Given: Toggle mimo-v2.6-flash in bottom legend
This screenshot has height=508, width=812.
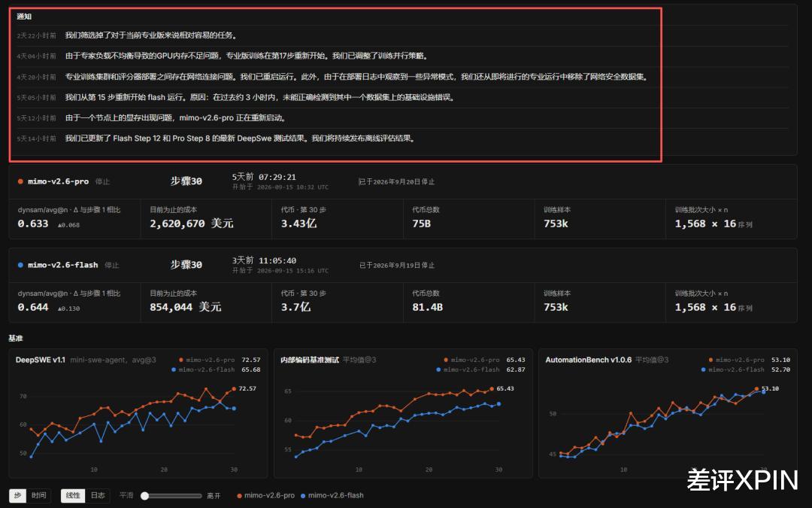Looking at the screenshot, I should tap(332, 495).
